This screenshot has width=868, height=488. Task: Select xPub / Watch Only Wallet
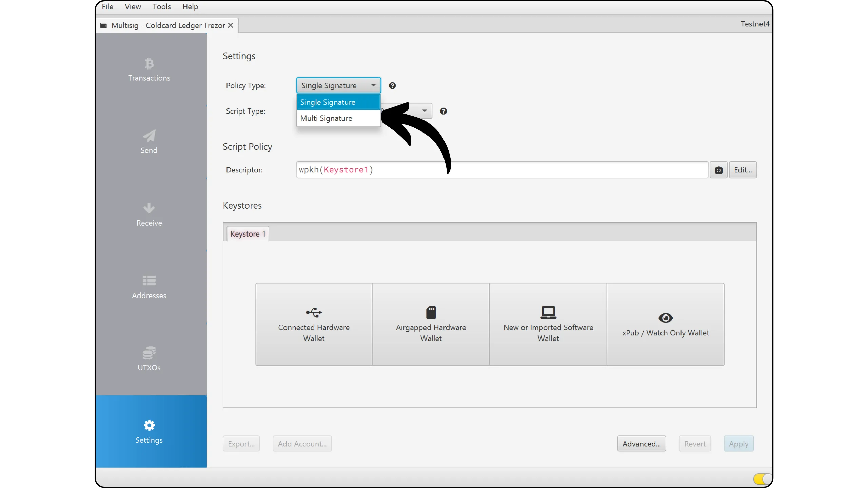click(665, 324)
